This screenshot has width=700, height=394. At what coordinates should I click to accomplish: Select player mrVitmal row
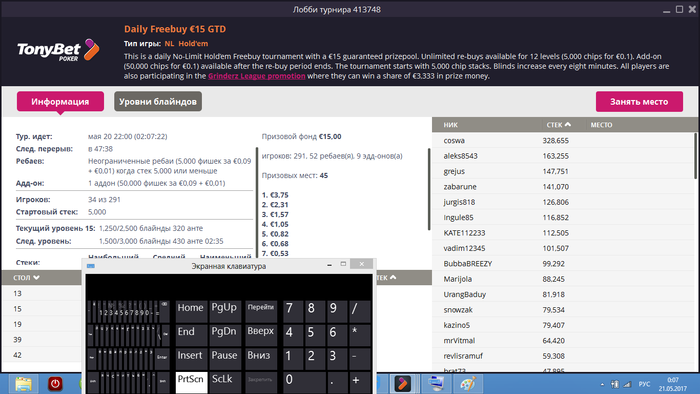point(562,340)
